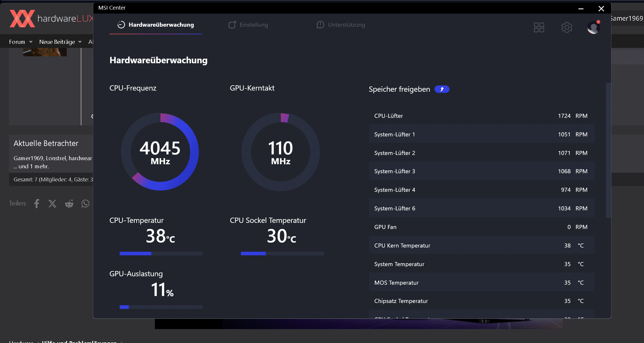Switch to the Einstellung tab
Image resolution: width=644 pixels, height=343 pixels.
coord(248,25)
